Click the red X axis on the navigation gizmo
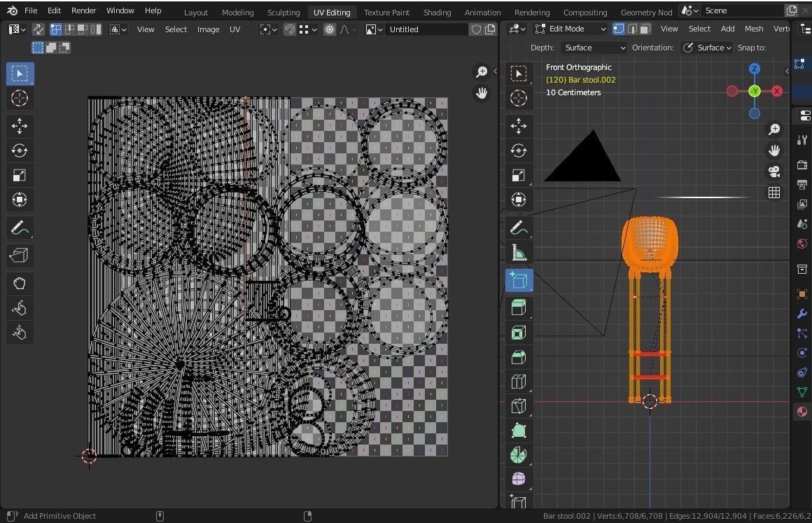812x523 pixels. pyautogui.click(x=777, y=91)
